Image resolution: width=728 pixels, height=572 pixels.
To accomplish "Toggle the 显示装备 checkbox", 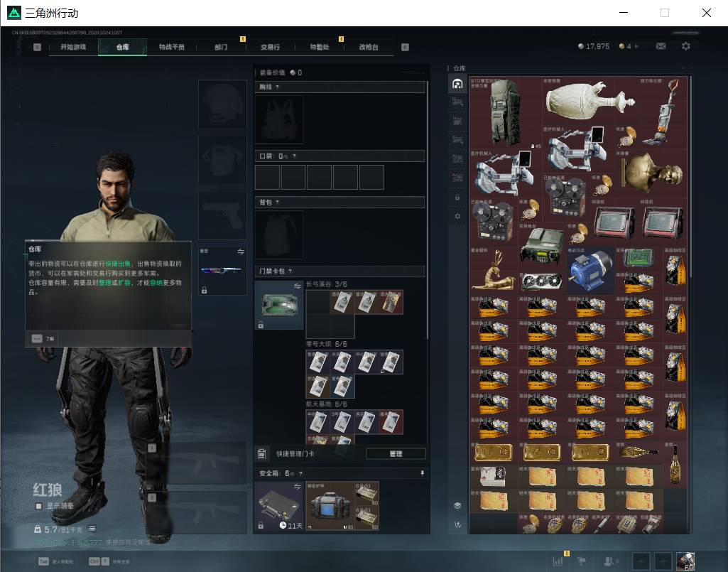I will coord(39,506).
